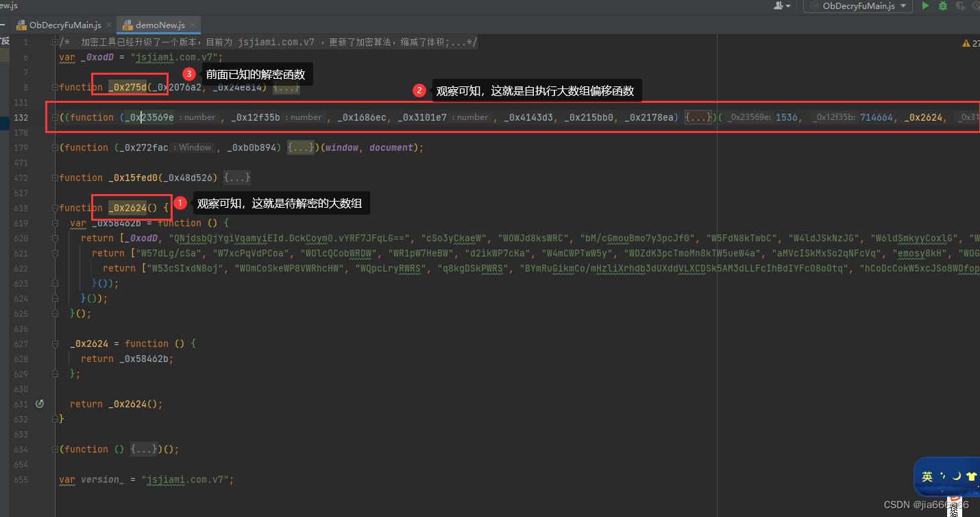Expand the {...} placeholder on line 634
This screenshot has height=517, width=980.
coord(143,449)
